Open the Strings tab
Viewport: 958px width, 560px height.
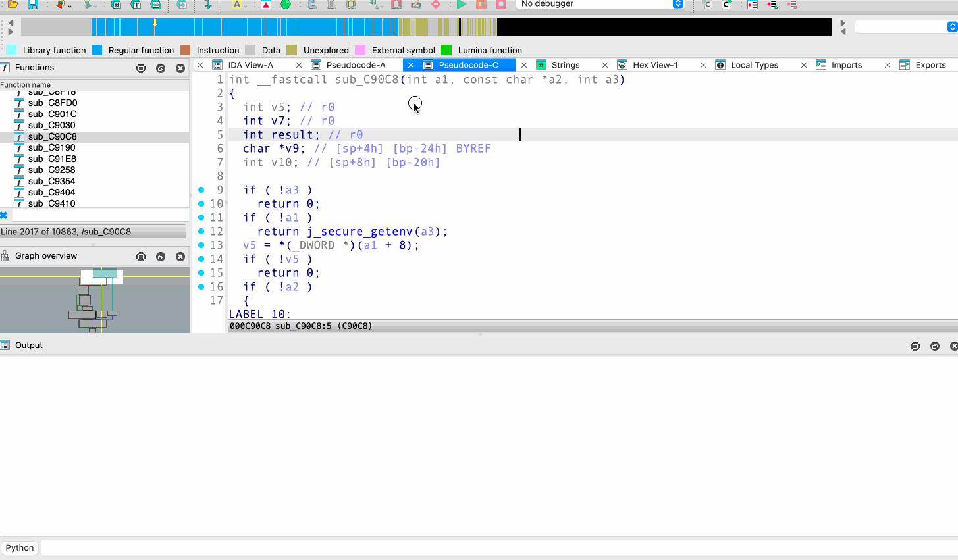click(566, 65)
